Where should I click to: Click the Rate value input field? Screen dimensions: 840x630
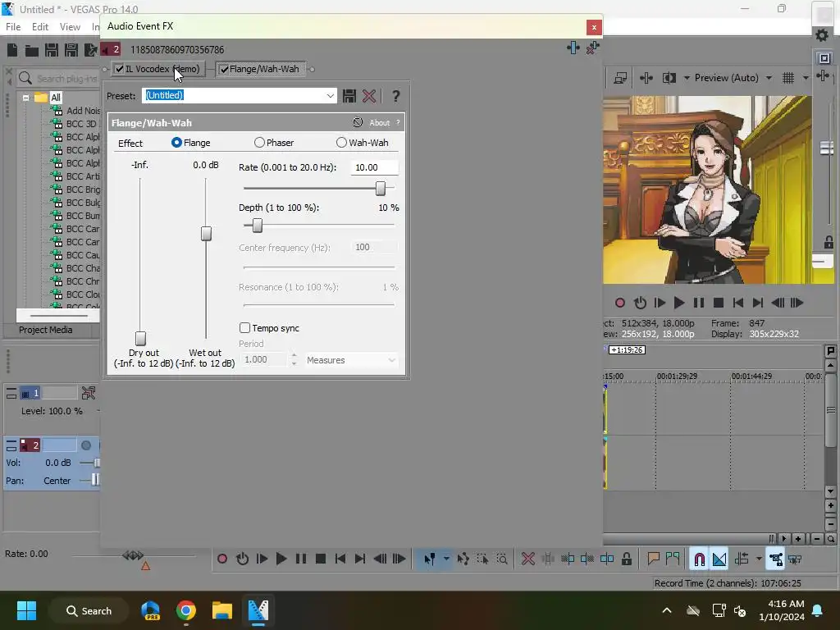pos(374,167)
